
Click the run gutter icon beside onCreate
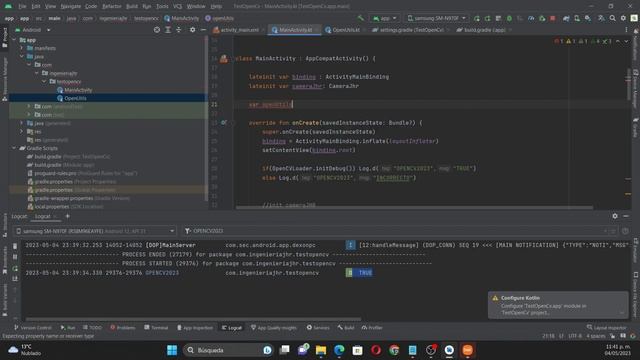coord(224,122)
